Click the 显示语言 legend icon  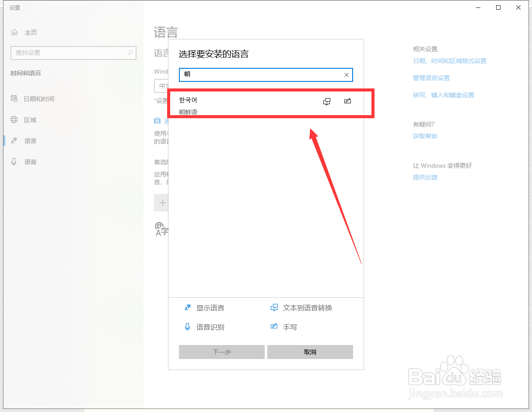(187, 307)
